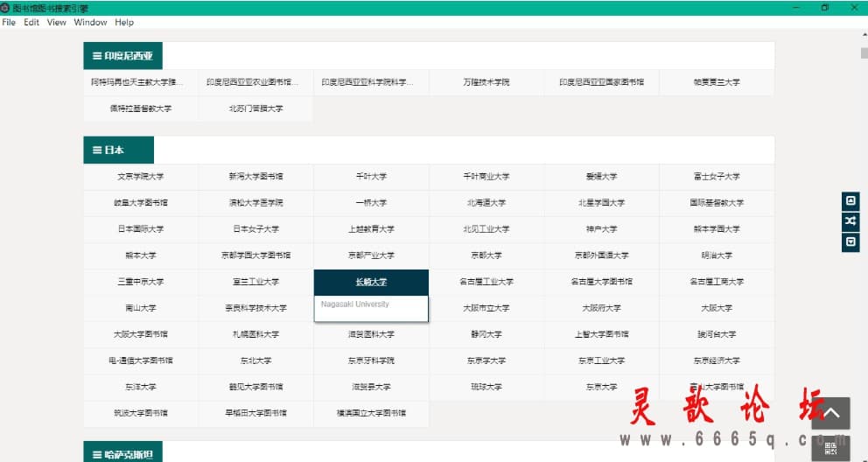
Task: Click 东京经济大学
Action: pyautogui.click(x=717, y=360)
